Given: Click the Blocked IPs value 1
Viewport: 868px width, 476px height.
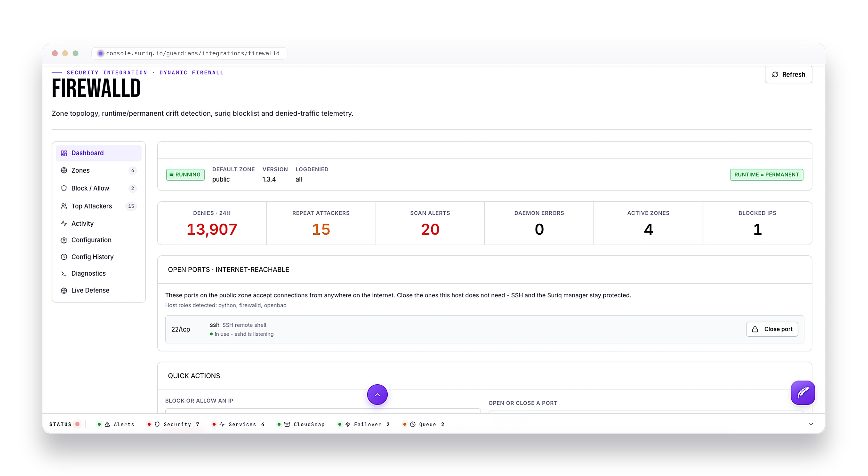Looking at the screenshot, I should point(757,229).
